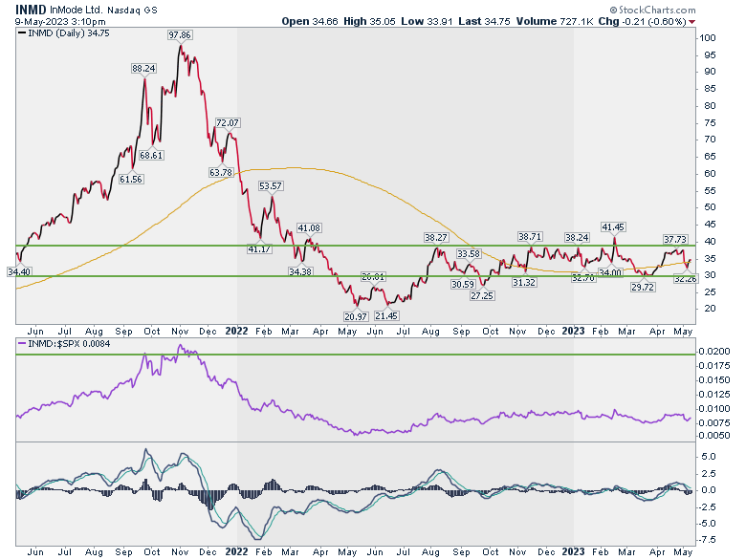Click the 63.78 price label
This screenshot has height=560, width=746.
point(221,172)
